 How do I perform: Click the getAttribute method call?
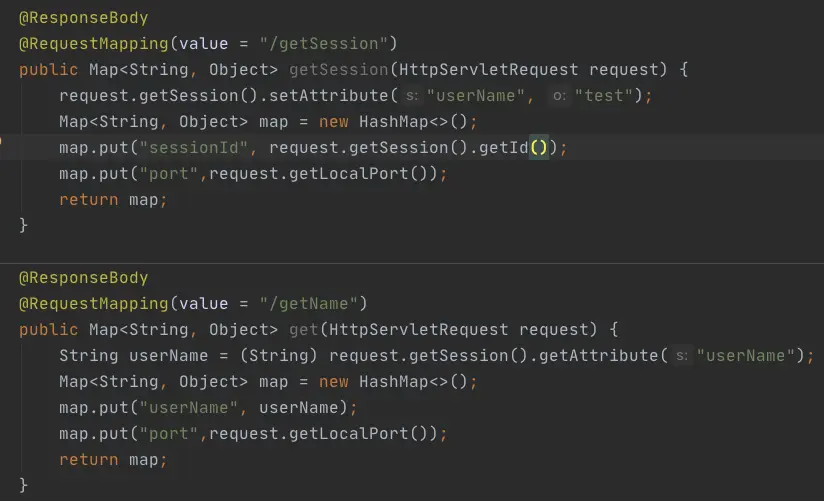coord(603,356)
